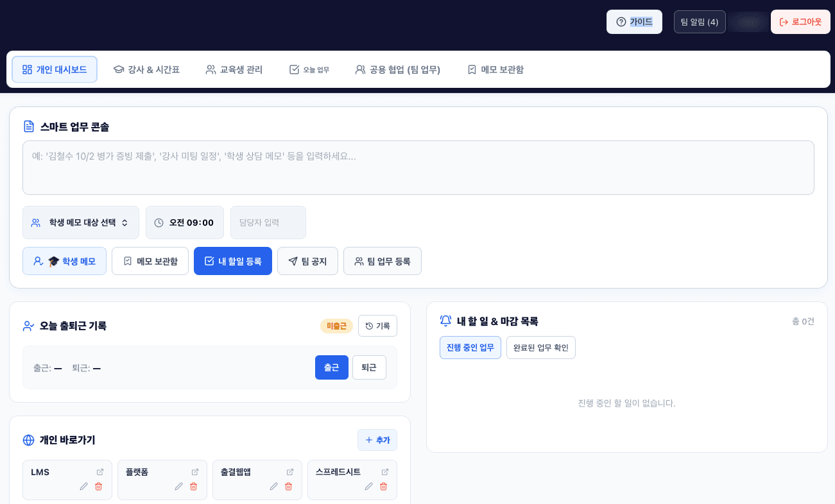Click the blue 출근 button
835x504 pixels.
click(332, 367)
